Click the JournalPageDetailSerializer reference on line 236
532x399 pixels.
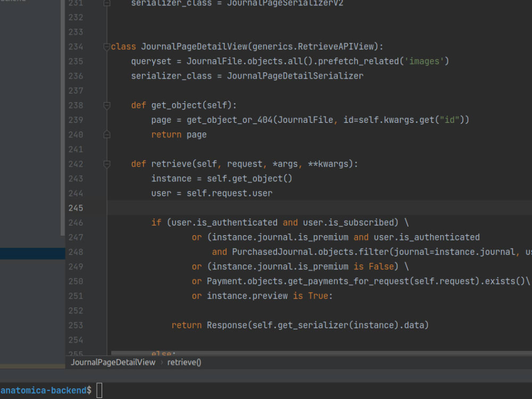tap(296, 76)
